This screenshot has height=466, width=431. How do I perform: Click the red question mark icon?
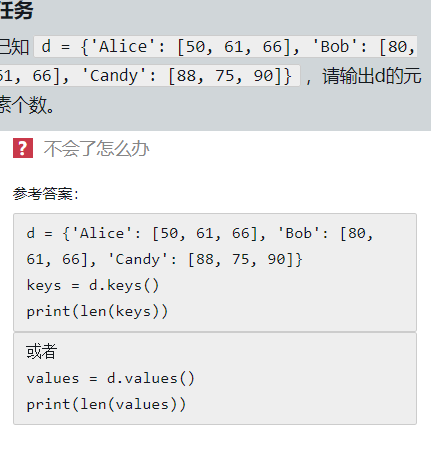tap(23, 148)
